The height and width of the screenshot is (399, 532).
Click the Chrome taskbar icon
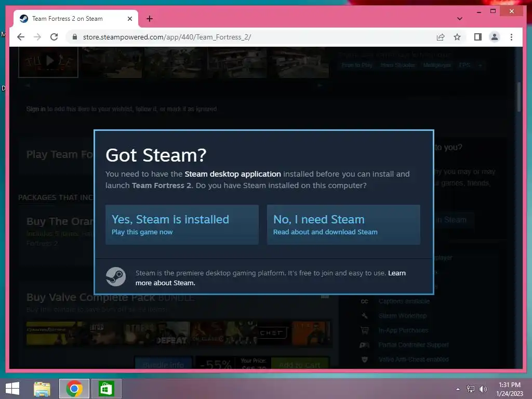point(74,389)
